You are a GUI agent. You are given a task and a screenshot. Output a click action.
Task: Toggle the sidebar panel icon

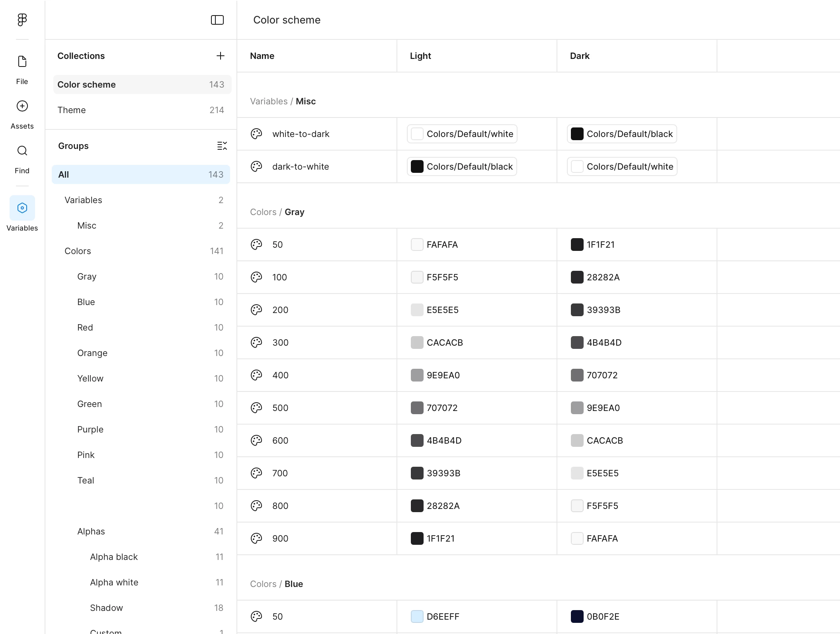pyautogui.click(x=217, y=20)
